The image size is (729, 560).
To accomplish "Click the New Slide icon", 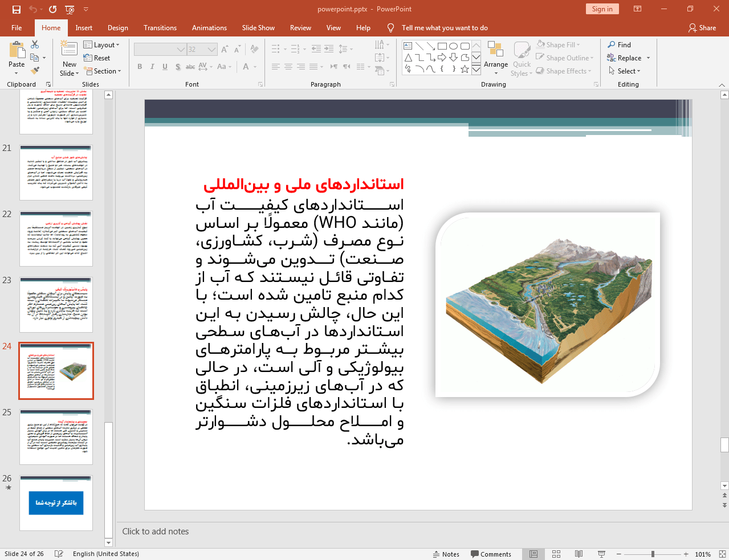I will (69, 49).
